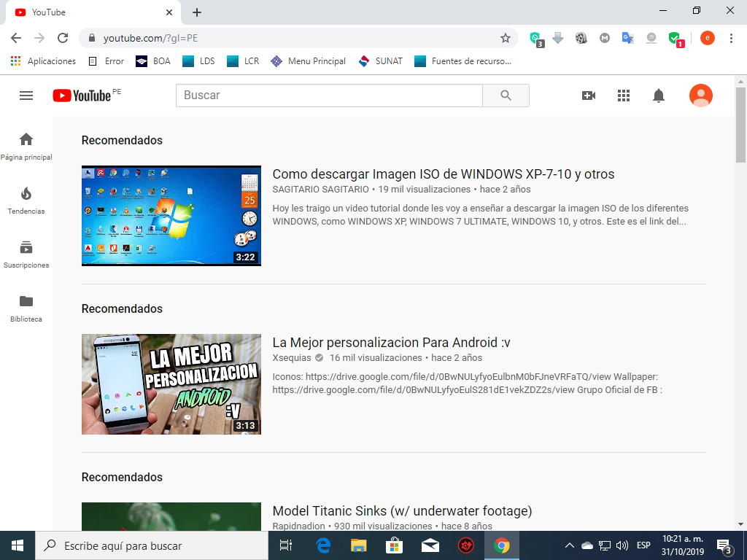Open the action center notifications icon

coord(724,547)
